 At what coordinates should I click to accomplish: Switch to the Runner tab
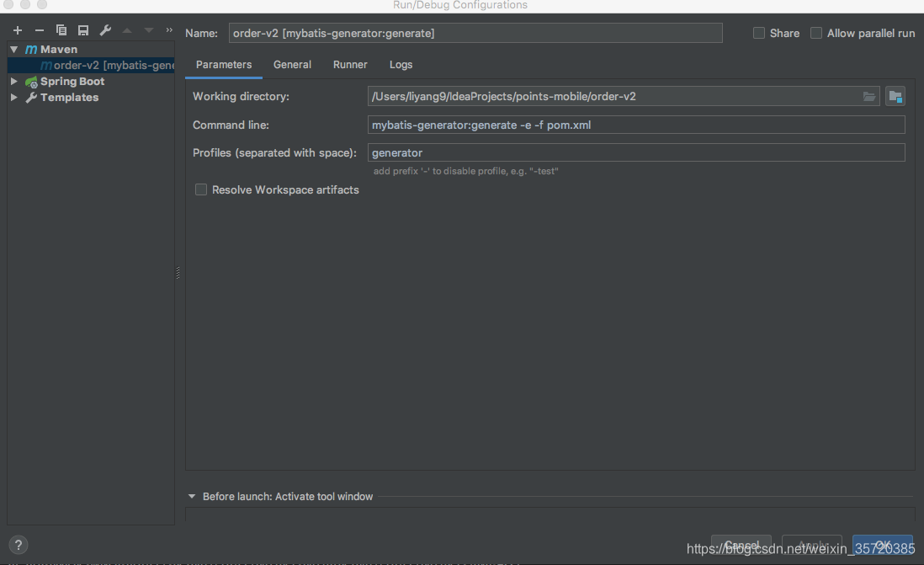[350, 65]
